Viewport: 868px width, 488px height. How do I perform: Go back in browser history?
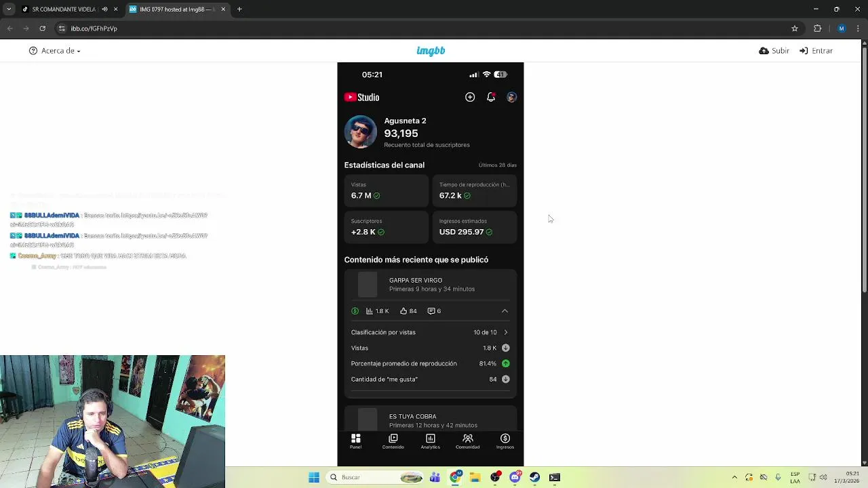pyautogui.click(x=9, y=28)
